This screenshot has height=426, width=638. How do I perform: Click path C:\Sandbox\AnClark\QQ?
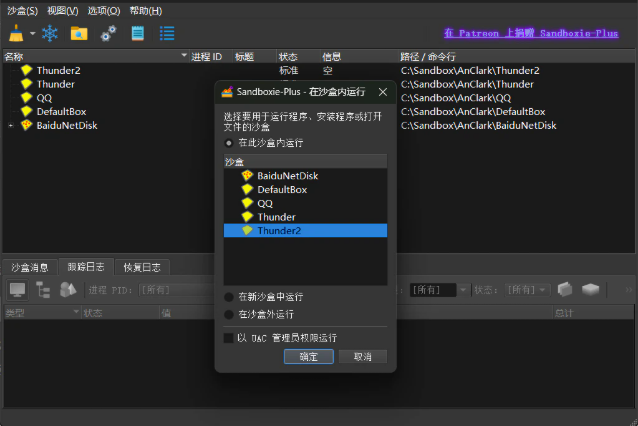[456, 98]
